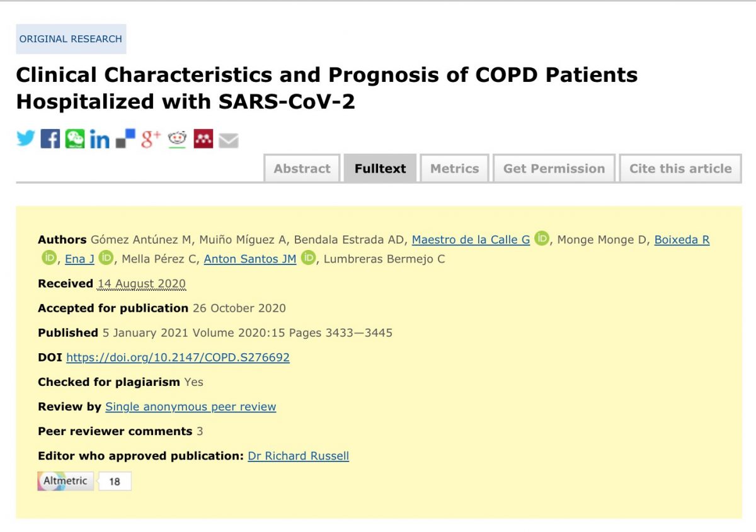Share on Google Plus
756x532 pixels.
pyautogui.click(x=151, y=139)
